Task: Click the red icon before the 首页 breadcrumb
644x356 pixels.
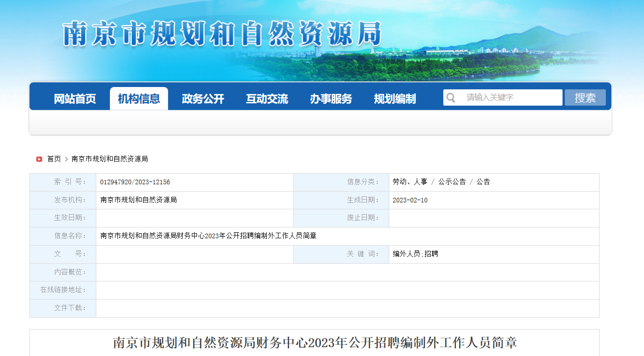Action: tap(39, 159)
